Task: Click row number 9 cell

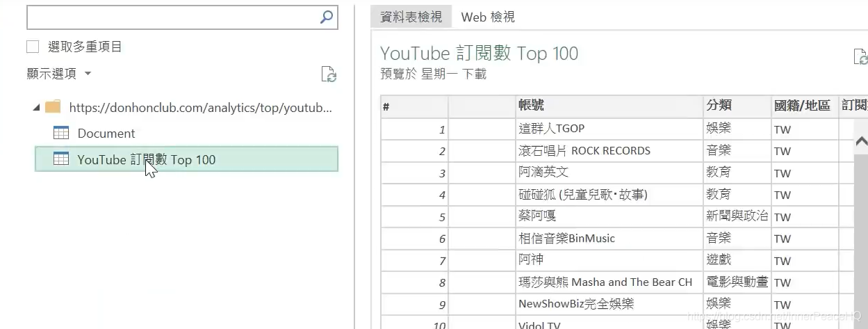Action: coord(414,304)
